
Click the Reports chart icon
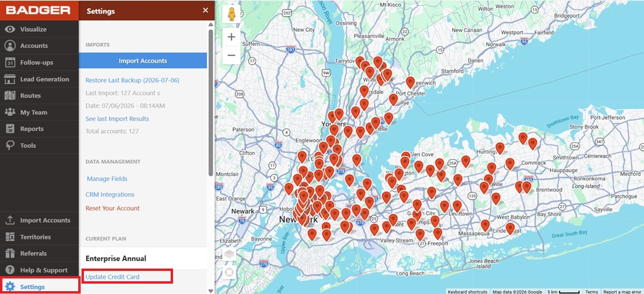tap(10, 129)
